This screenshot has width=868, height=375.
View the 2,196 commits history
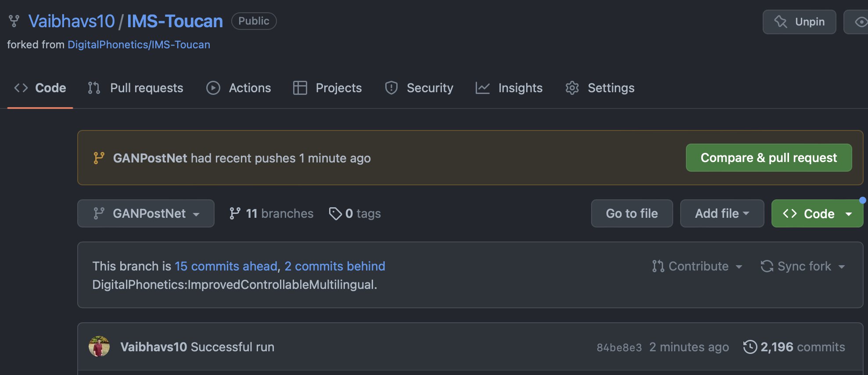794,347
